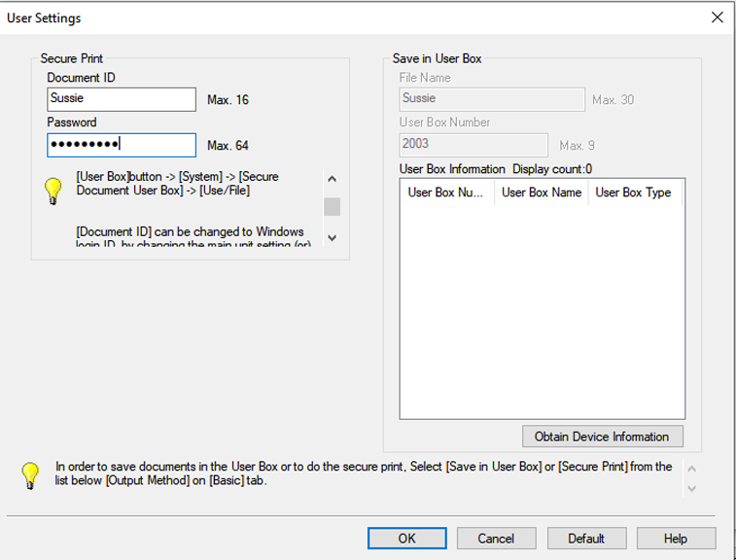
Task: Sort by the User Box Nu... column header
Action: [446, 192]
